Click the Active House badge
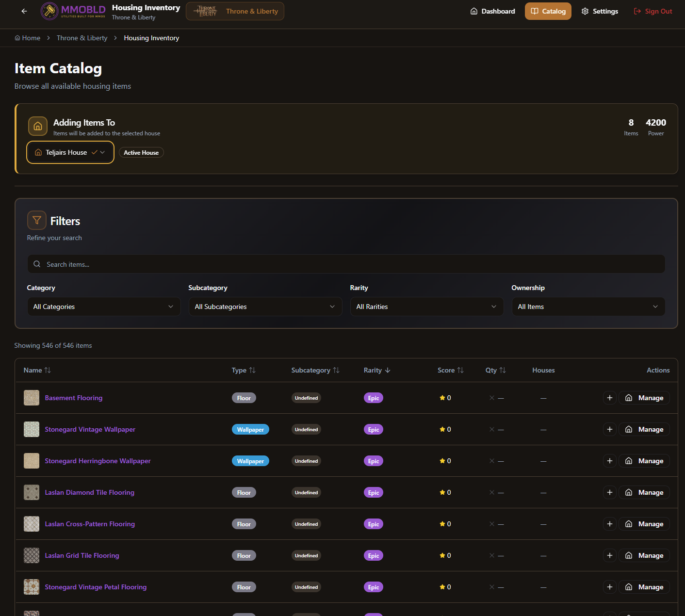 pyautogui.click(x=141, y=153)
